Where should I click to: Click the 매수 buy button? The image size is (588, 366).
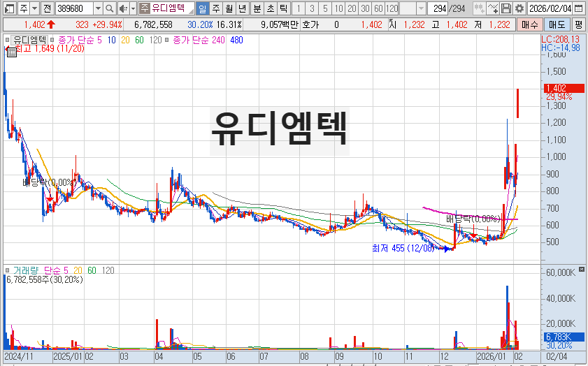(529, 24)
